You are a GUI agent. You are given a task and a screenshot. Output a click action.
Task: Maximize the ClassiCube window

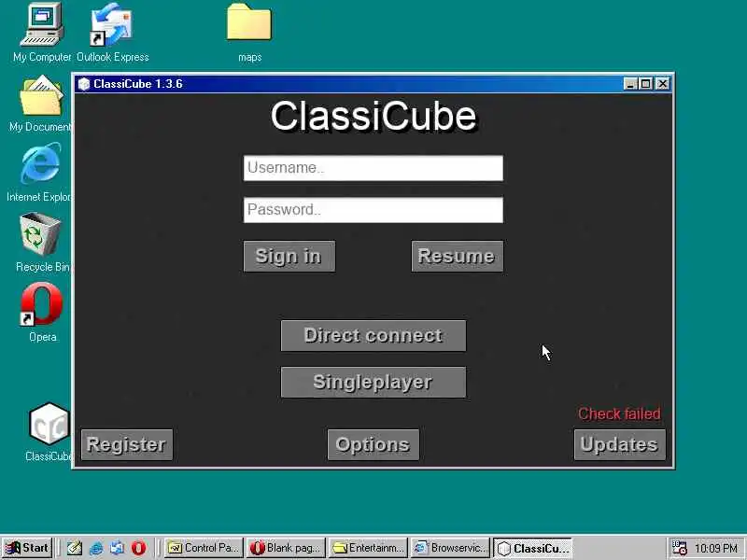[x=645, y=84]
